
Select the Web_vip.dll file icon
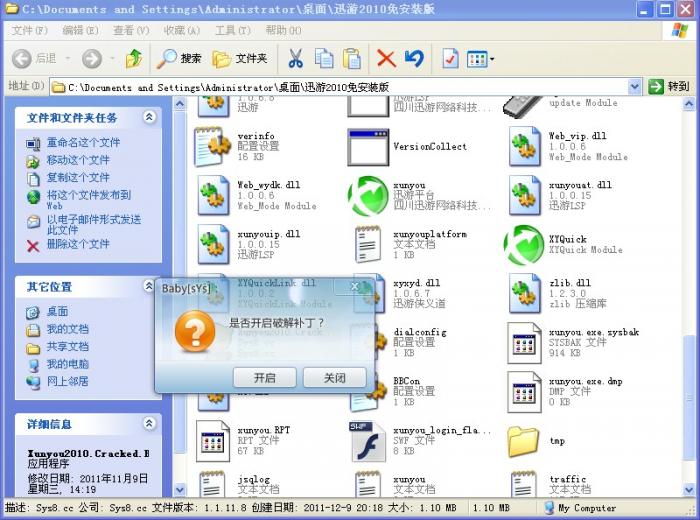click(524, 146)
